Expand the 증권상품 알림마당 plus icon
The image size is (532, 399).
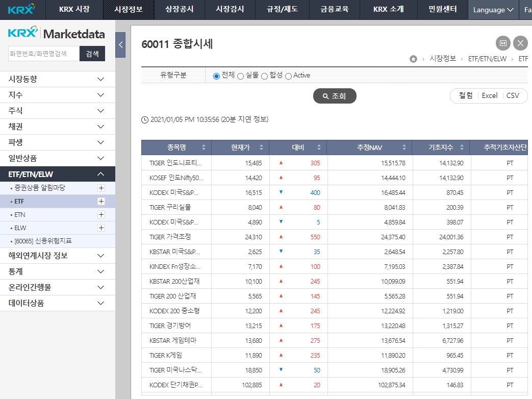[101, 188]
